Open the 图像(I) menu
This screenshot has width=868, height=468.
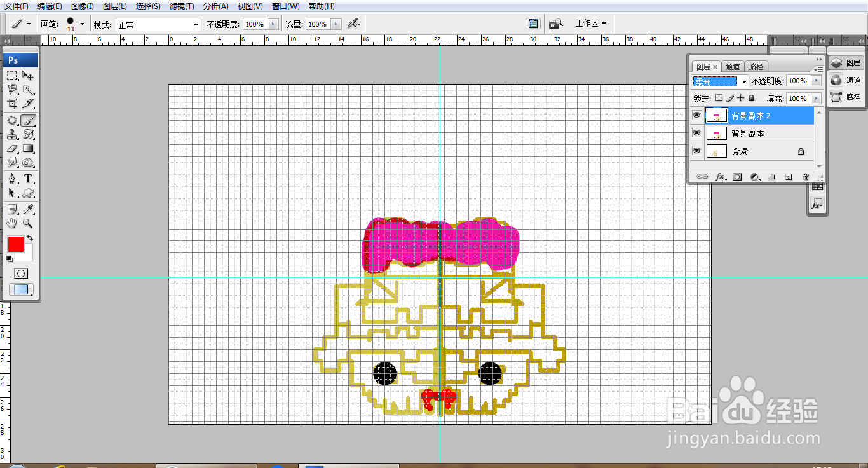(83, 6)
